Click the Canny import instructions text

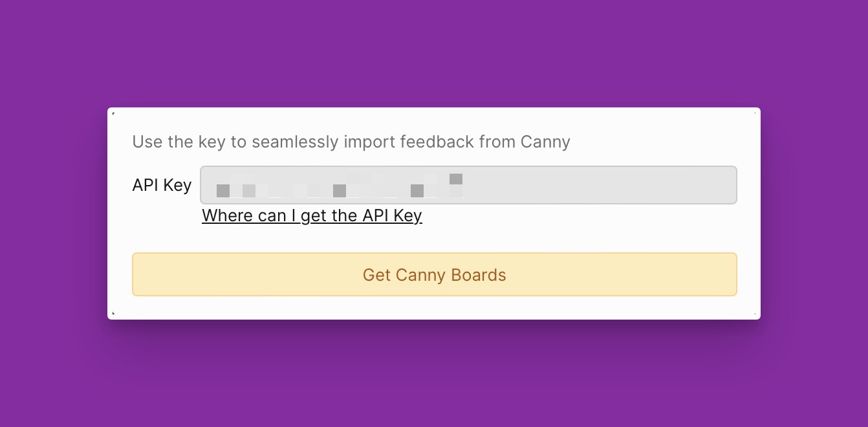(351, 142)
